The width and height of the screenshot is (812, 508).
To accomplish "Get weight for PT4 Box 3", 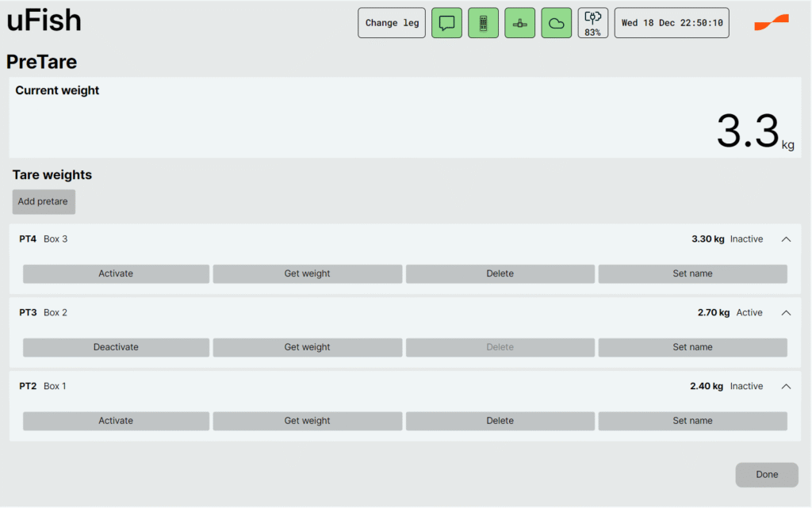I will [x=307, y=273].
